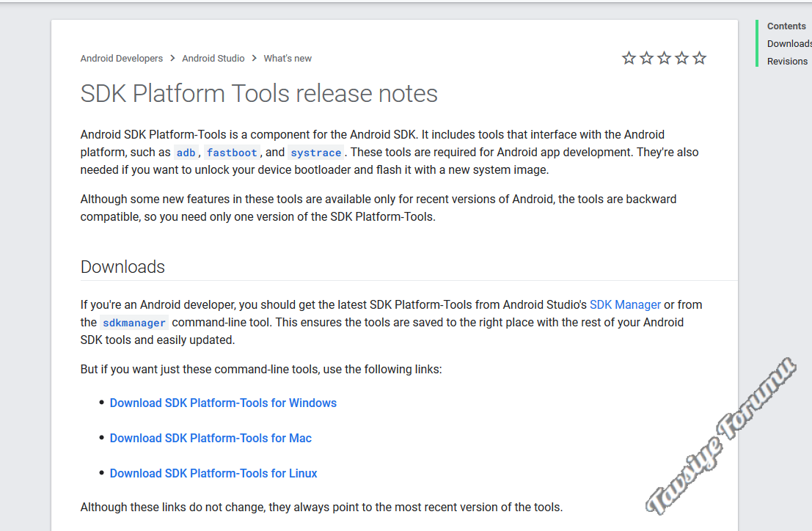Jump to Revisions in contents sidebar
Viewport: 812px width, 531px height.
787,62
